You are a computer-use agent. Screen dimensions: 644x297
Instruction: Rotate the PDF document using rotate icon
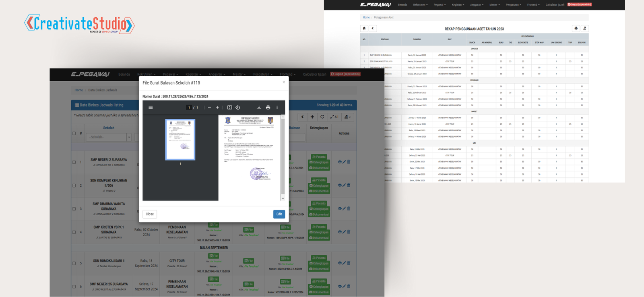(238, 107)
